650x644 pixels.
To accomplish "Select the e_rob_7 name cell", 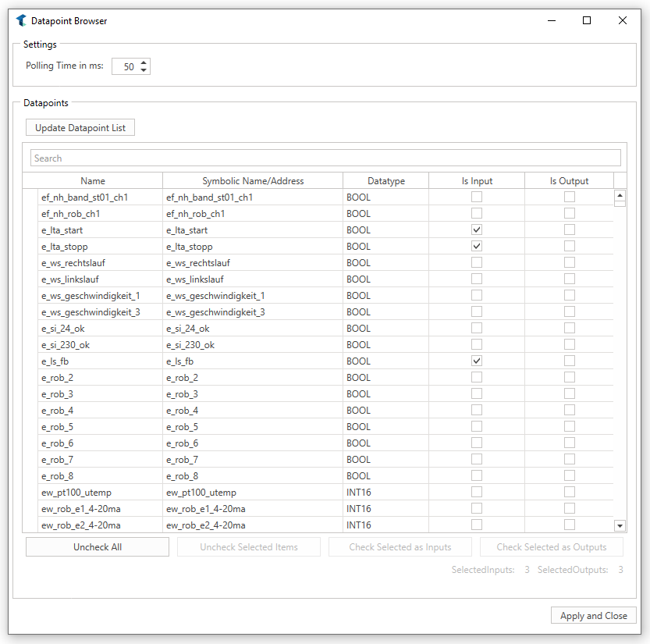I will tap(100, 460).
